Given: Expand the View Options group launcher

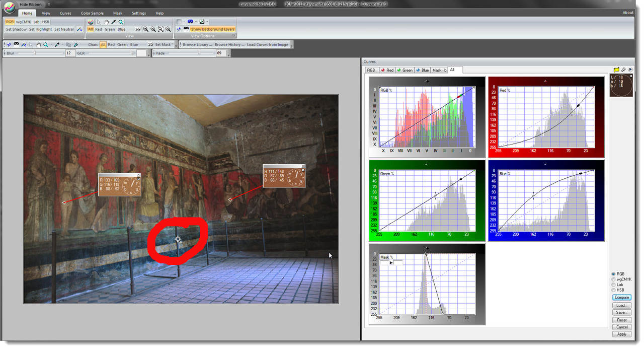Looking at the screenshot, I should point(234,36).
